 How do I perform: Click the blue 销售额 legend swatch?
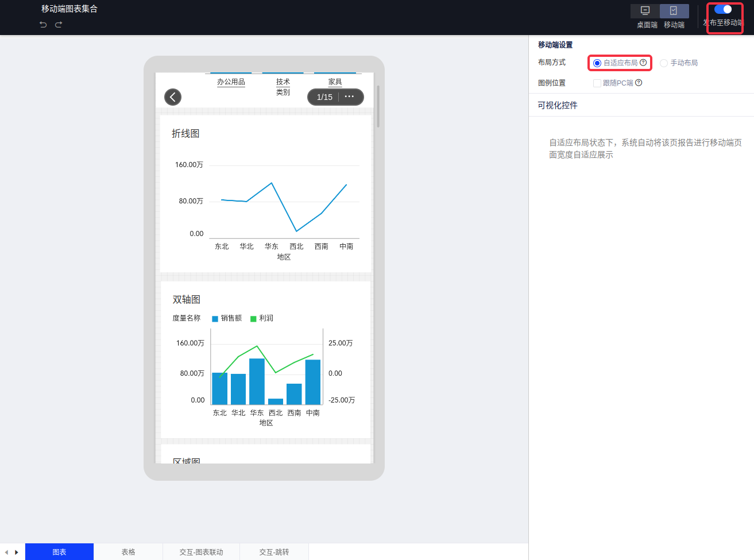coord(215,319)
